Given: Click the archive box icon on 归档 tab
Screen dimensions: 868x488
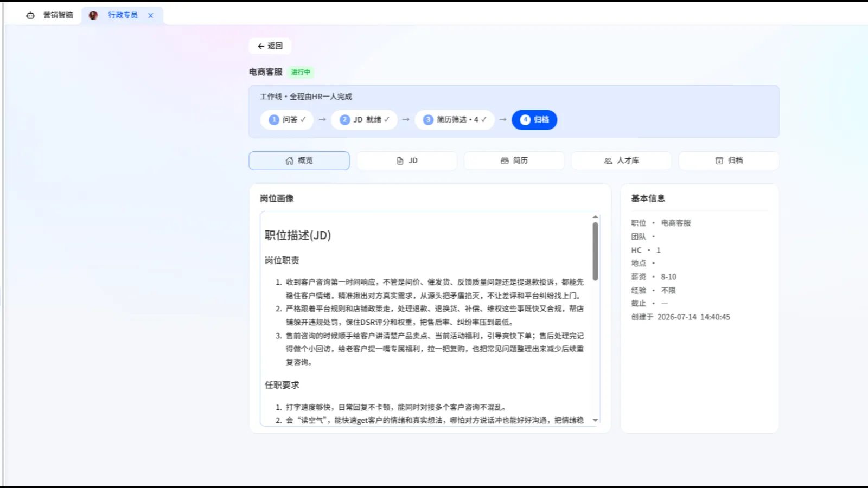Looking at the screenshot, I should click(x=719, y=160).
